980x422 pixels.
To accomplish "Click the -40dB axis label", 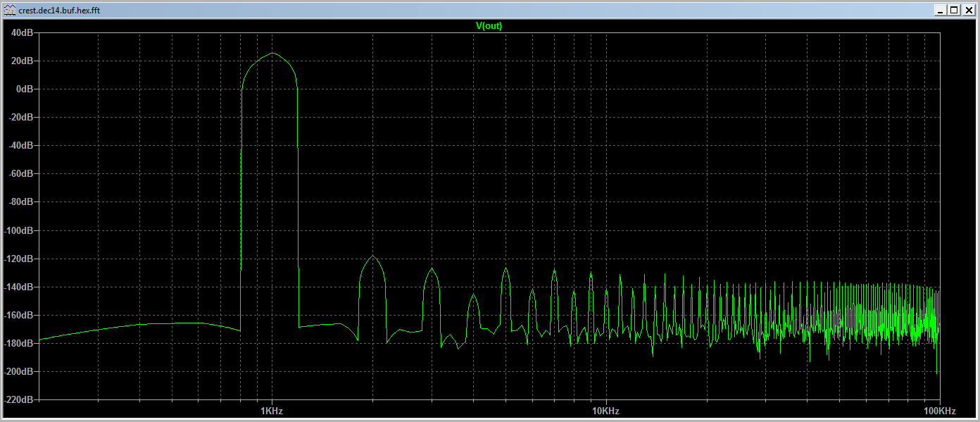I will [20, 146].
